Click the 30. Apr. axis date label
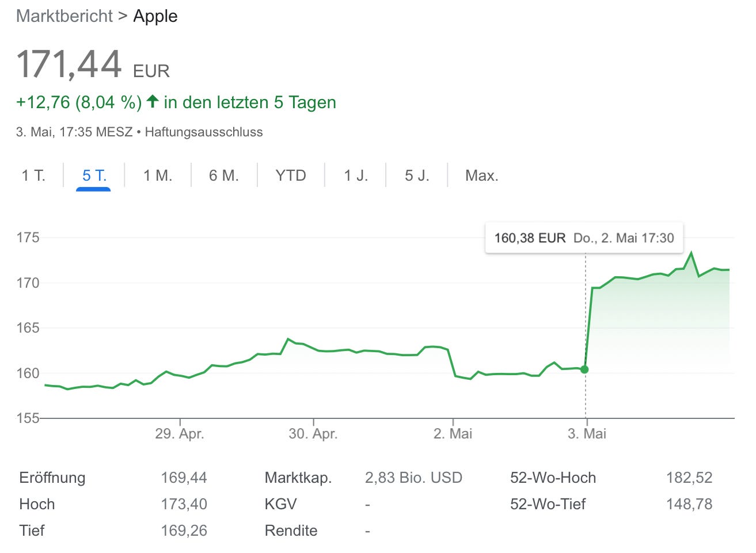Viewport: 756px width, 553px height. pos(313,433)
